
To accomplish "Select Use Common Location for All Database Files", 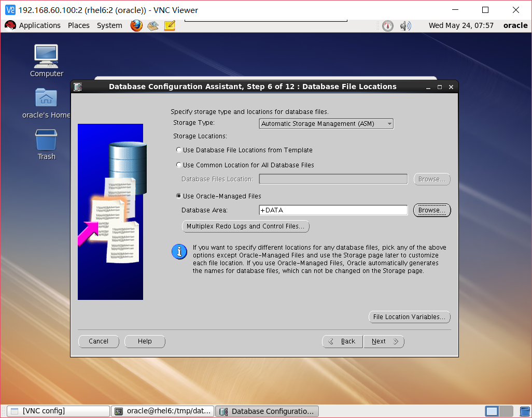I will (x=179, y=165).
